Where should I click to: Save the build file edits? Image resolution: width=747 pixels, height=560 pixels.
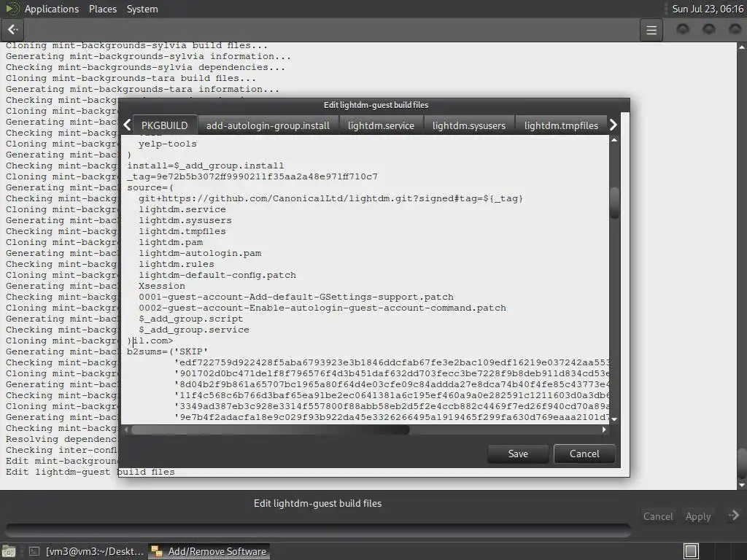[x=518, y=454]
